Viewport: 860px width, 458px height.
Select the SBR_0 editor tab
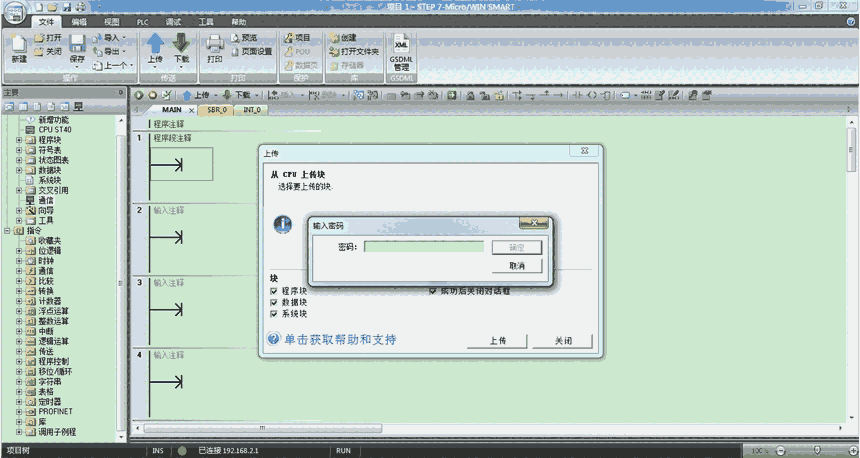(x=217, y=110)
